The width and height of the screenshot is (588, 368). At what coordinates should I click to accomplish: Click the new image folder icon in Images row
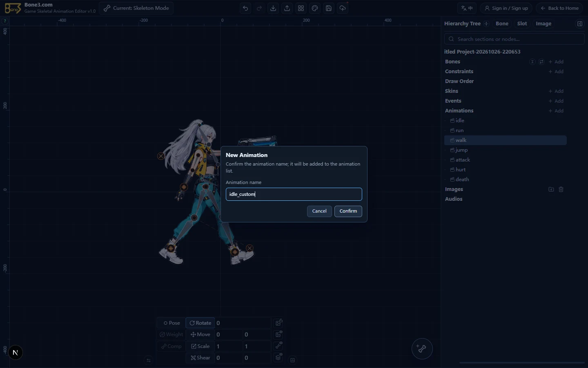click(x=551, y=189)
